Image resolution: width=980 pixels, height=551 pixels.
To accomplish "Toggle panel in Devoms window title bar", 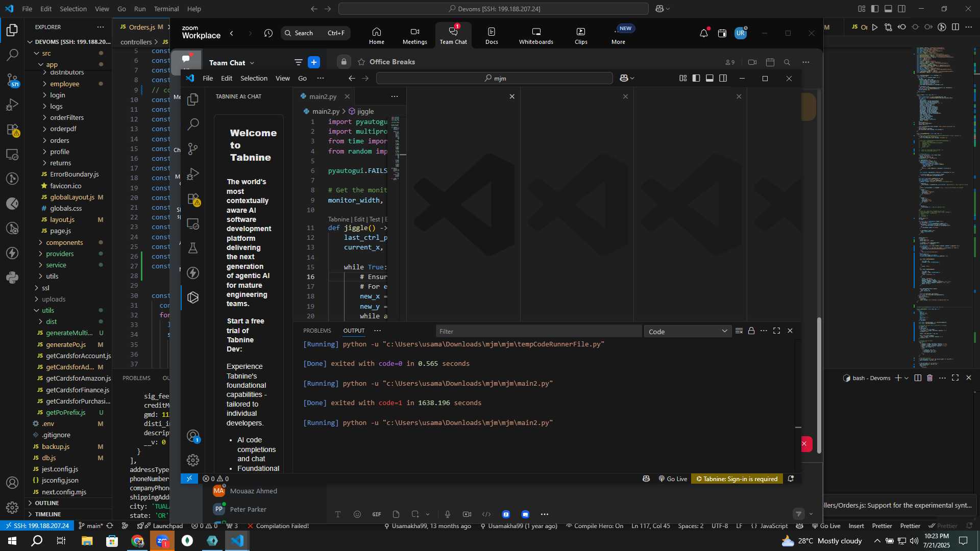I will coord(888,9).
